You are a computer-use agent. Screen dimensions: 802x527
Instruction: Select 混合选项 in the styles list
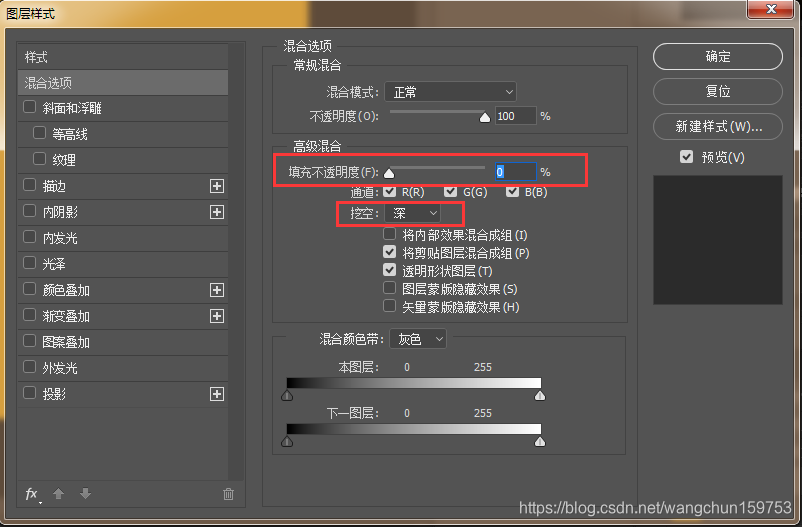[123, 83]
